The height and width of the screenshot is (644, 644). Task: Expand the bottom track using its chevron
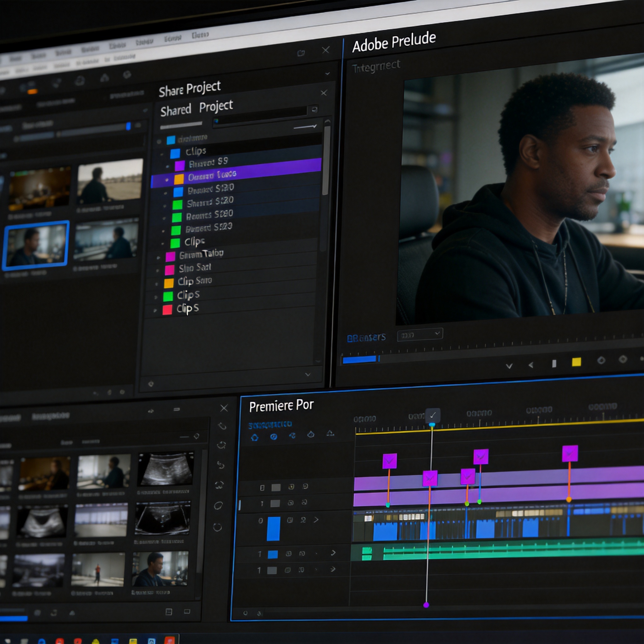click(333, 569)
